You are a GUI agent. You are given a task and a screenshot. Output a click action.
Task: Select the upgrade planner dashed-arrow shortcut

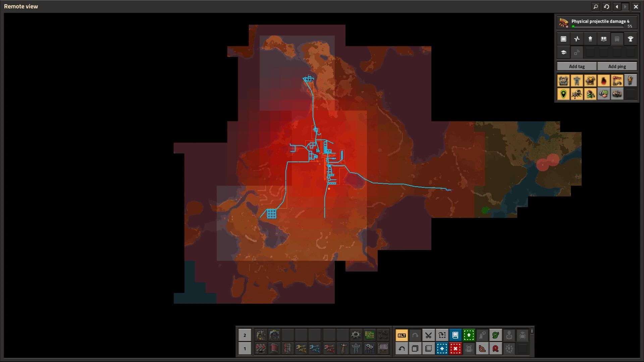(442, 335)
